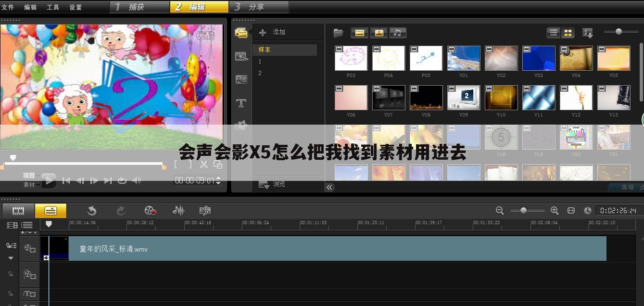The width and height of the screenshot is (644, 306).
Task: Select the 2 编辑 step tab
Action: (x=199, y=7)
